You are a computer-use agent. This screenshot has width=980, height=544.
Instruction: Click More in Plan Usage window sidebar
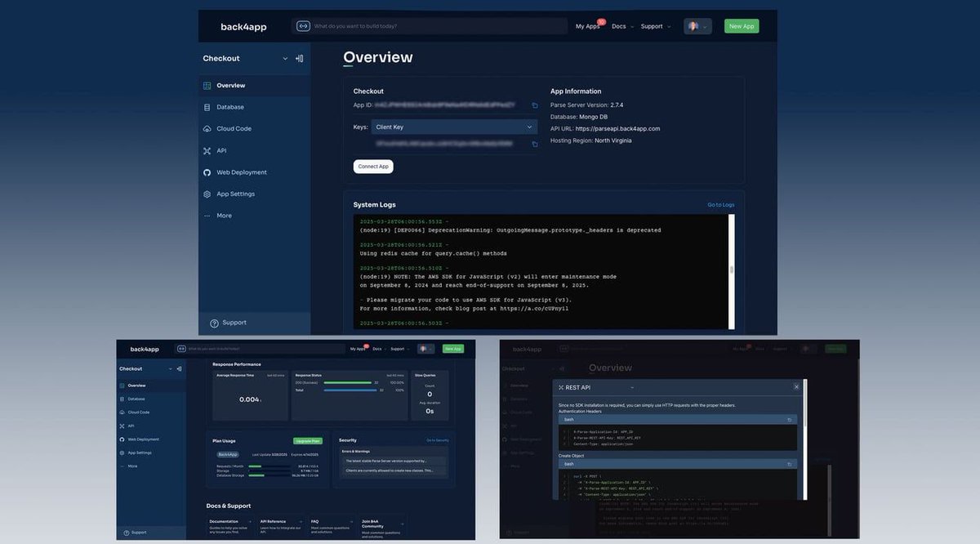[x=131, y=466]
